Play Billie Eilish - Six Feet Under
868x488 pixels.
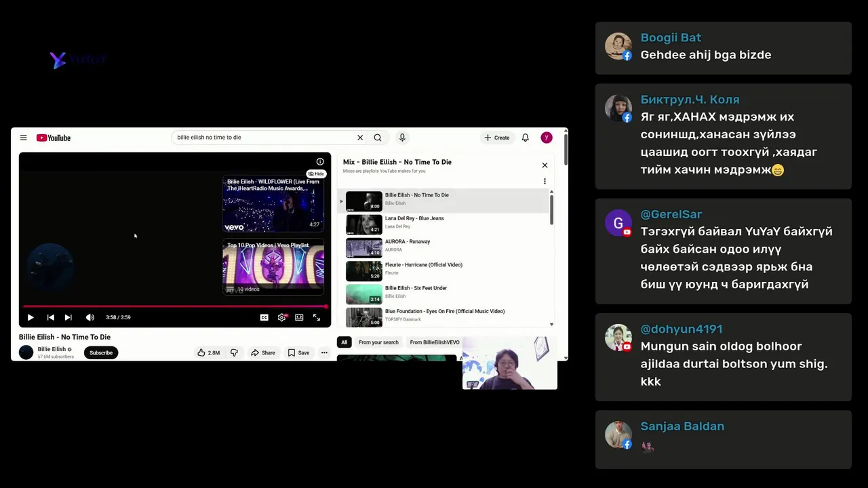point(445,294)
